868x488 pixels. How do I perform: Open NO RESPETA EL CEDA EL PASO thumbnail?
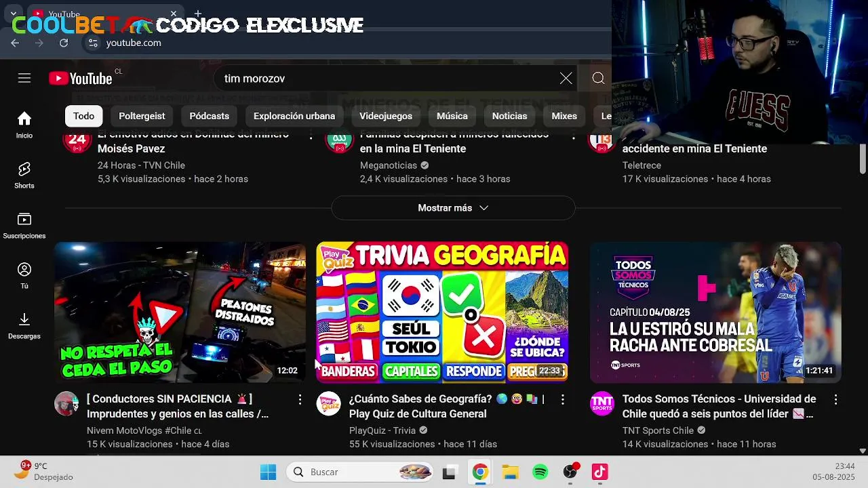click(x=180, y=312)
